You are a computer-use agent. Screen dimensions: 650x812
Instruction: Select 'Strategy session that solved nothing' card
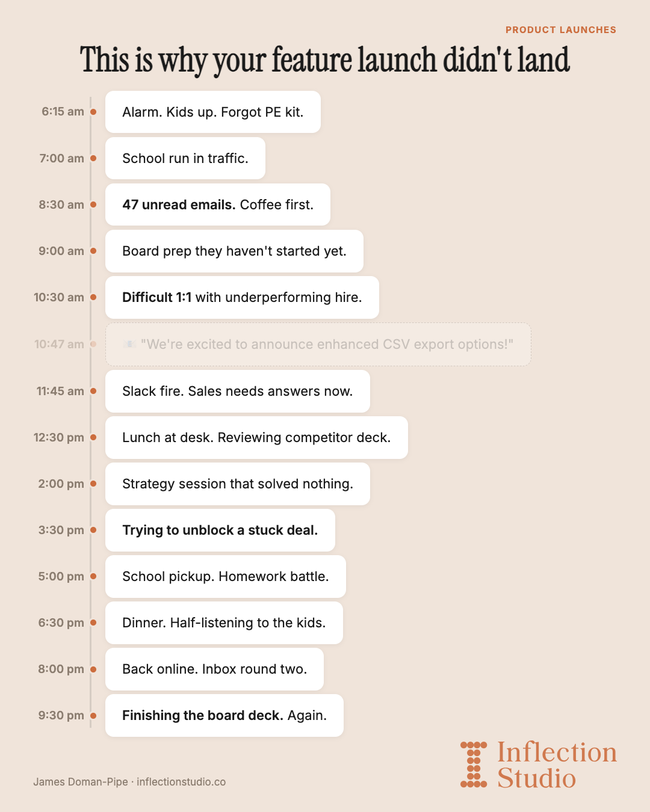pyautogui.click(x=238, y=484)
